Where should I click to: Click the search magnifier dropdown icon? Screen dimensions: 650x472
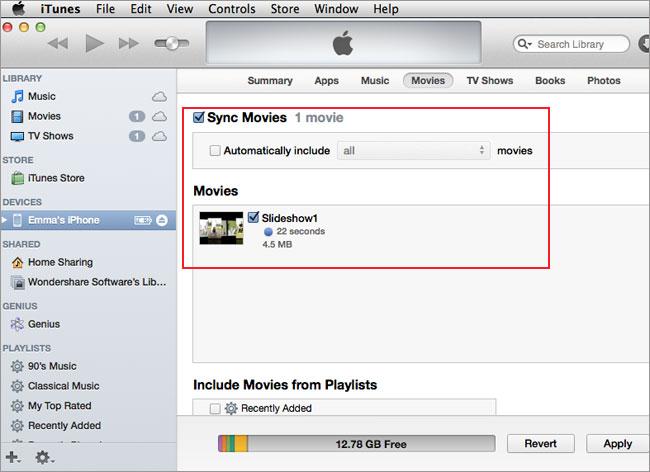[x=524, y=44]
